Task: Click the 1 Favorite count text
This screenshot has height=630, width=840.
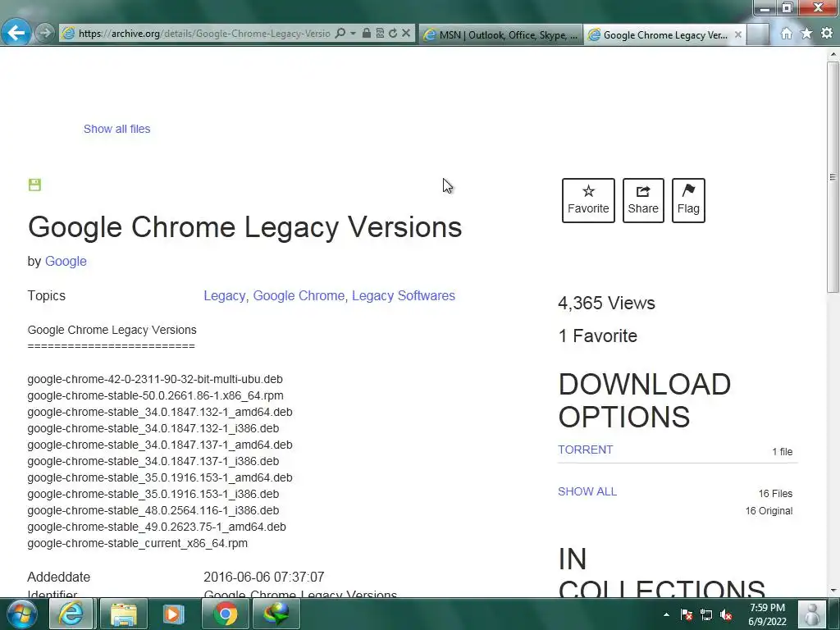Action: coord(598,336)
